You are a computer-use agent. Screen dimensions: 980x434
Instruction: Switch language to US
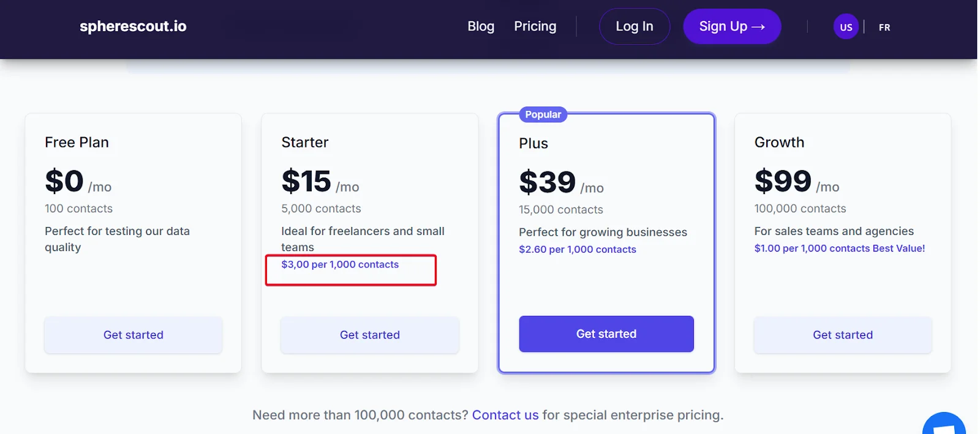click(x=846, y=27)
